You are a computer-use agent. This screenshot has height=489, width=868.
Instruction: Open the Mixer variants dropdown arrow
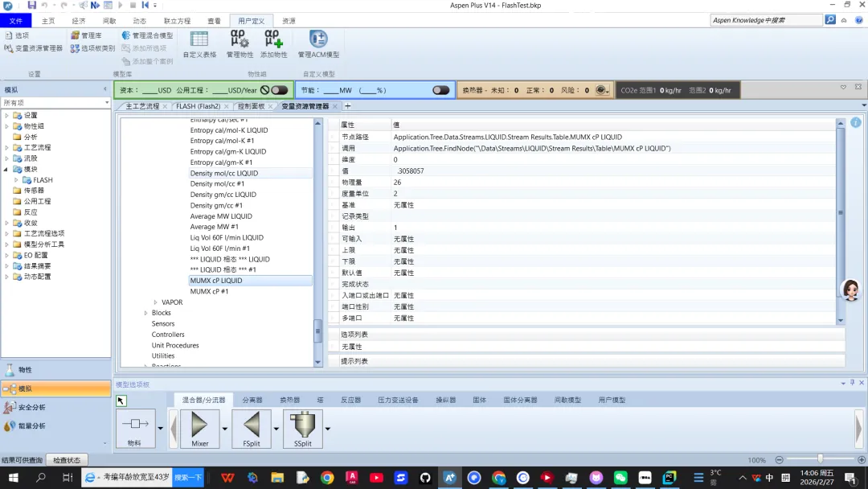pyautogui.click(x=225, y=428)
